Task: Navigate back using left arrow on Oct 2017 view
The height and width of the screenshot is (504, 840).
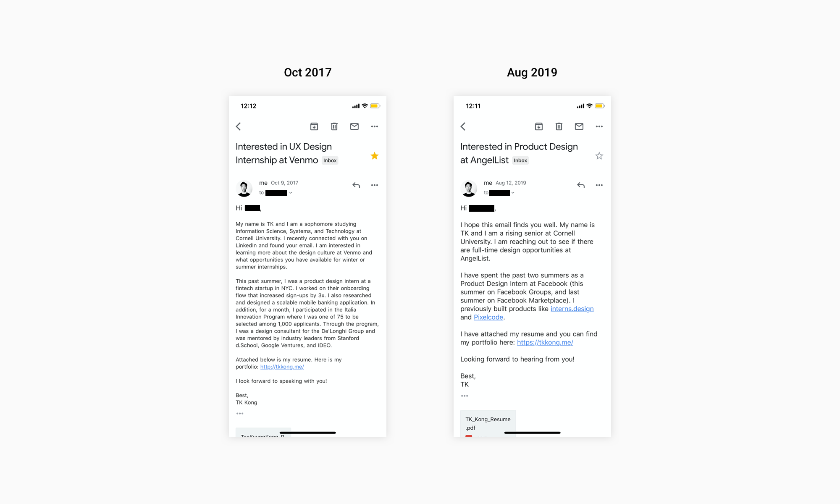Action: [x=239, y=126]
